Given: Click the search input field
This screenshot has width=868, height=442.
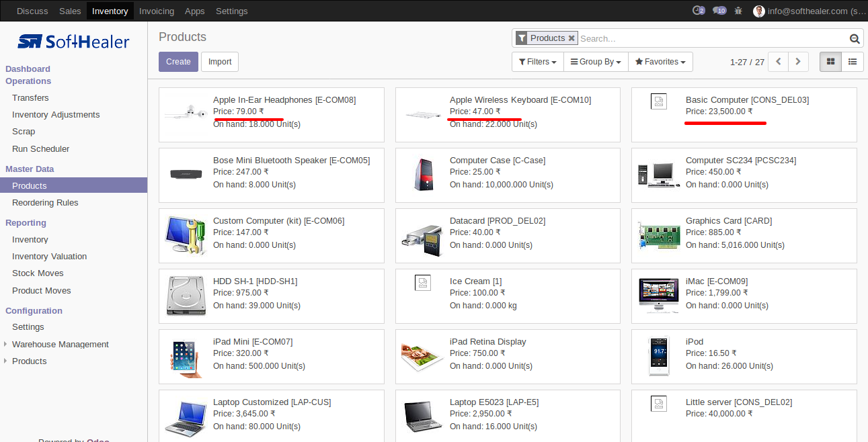Looking at the screenshot, I should point(711,39).
